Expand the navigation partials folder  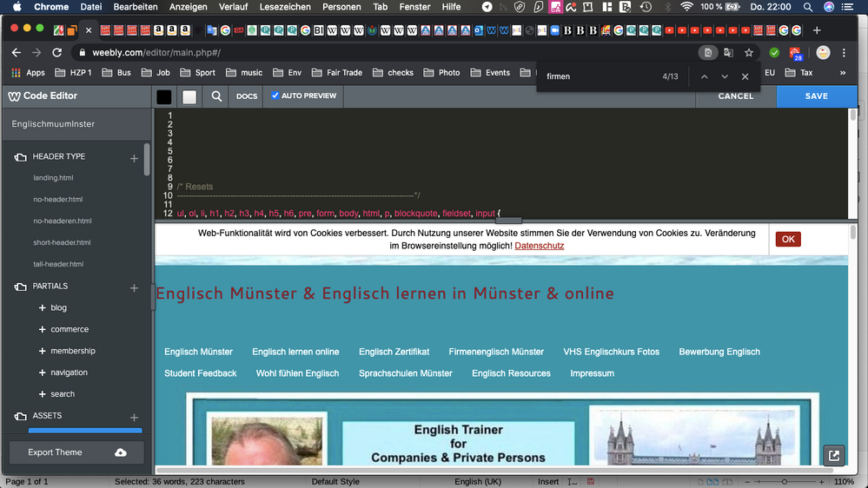coord(43,373)
